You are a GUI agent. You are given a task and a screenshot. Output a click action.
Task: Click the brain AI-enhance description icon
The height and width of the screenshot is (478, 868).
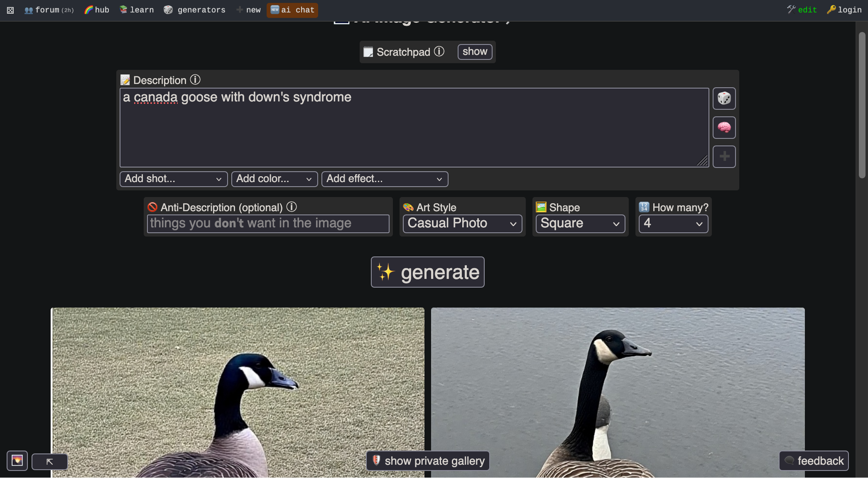tap(724, 128)
